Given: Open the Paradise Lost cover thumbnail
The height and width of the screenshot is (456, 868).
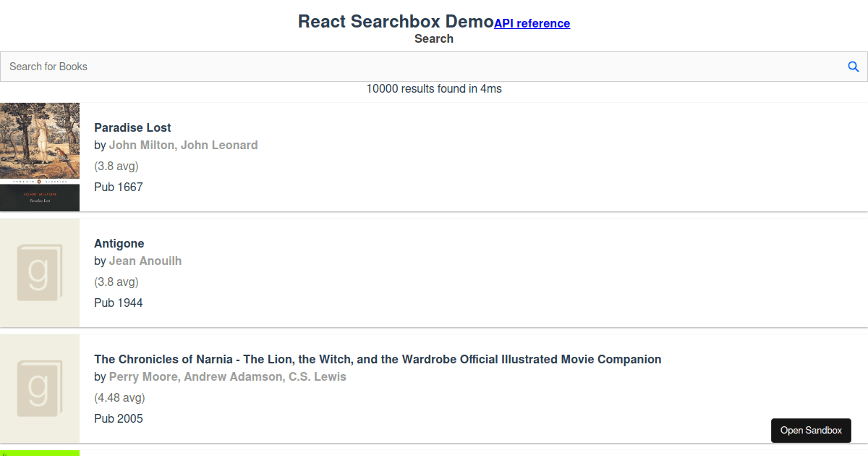Looking at the screenshot, I should click(40, 156).
